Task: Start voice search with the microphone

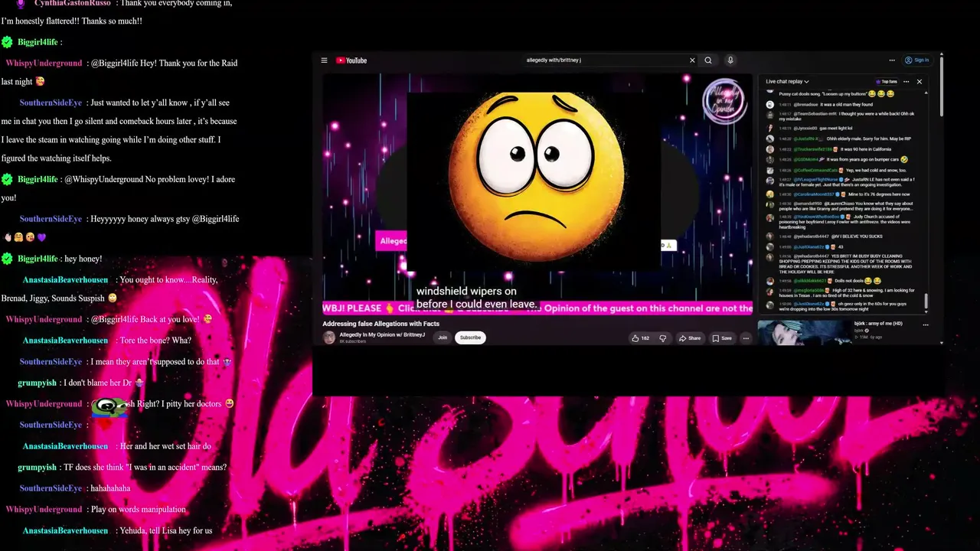Action: click(730, 60)
